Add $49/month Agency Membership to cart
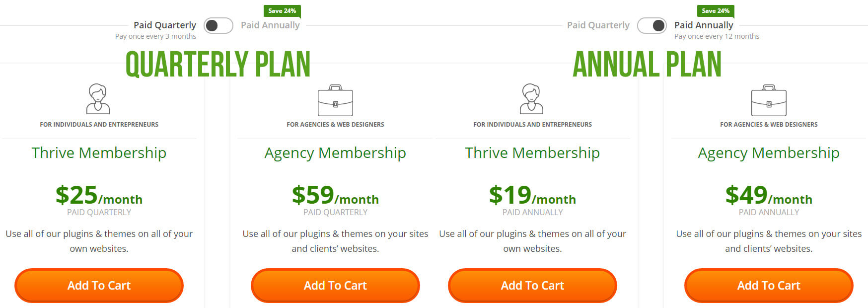Image resolution: width=868 pixels, height=308 pixels. [769, 286]
